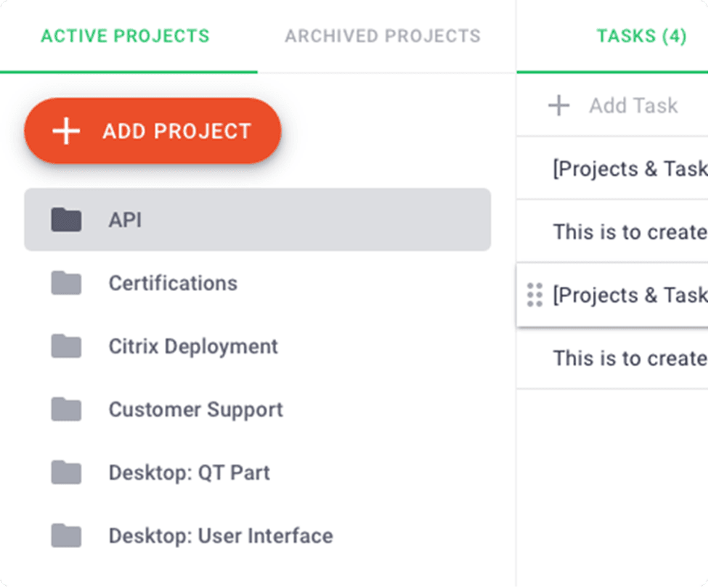Click the Citrix Deployment folder icon
Image resolution: width=711 pixels, height=588 pixels.
pyautogui.click(x=66, y=346)
